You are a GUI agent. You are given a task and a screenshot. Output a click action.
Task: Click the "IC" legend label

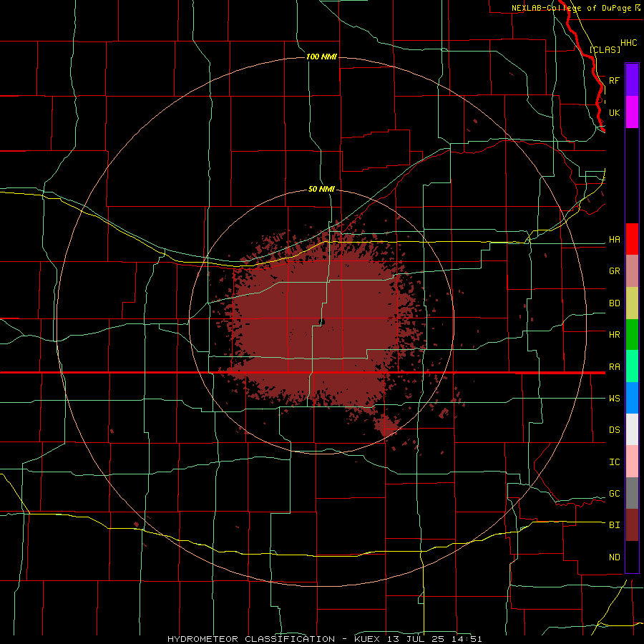pos(615,462)
